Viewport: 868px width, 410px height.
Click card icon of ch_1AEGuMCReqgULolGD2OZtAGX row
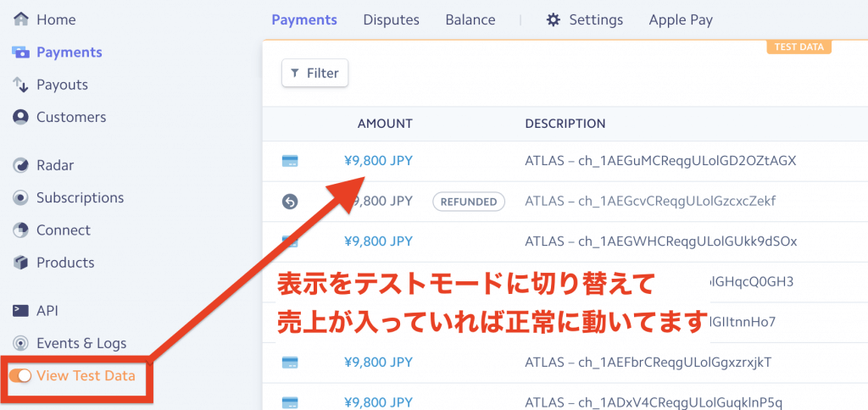(x=290, y=161)
